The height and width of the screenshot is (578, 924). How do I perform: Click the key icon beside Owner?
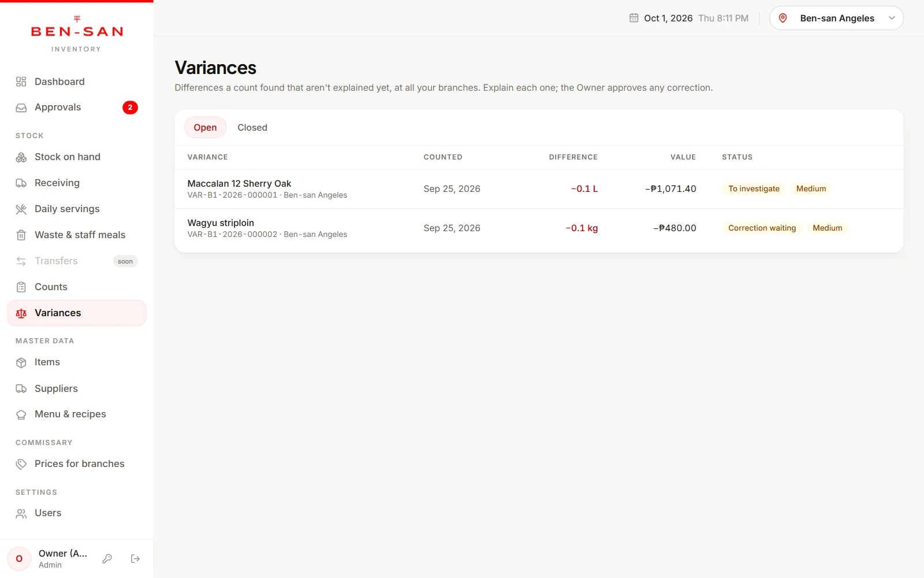(107, 559)
